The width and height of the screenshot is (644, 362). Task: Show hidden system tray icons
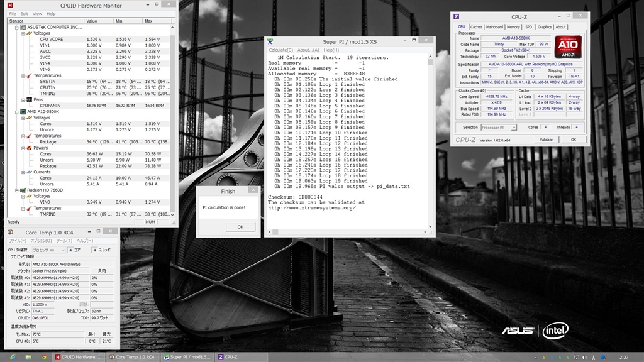(x=536, y=358)
